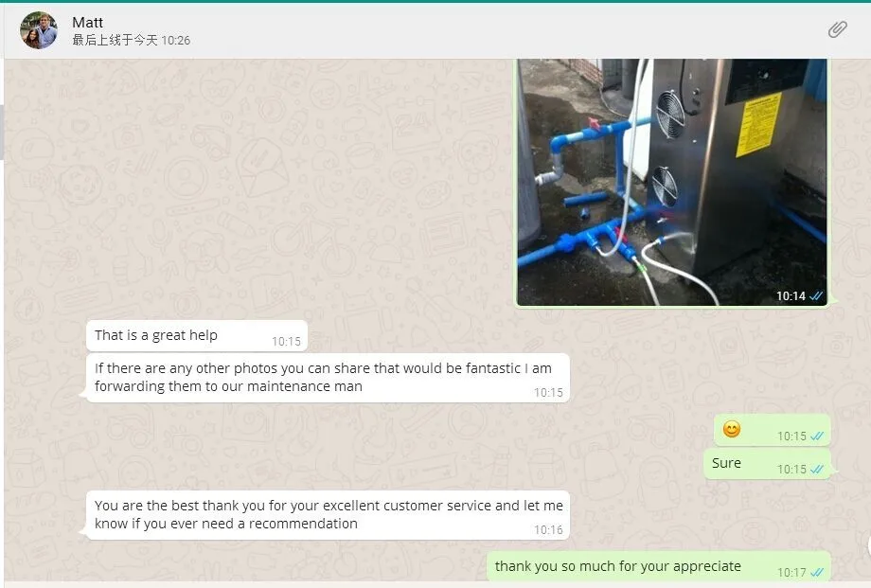This screenshot has width=871, height=588.
Task: Click the smiley emoji message
Action: click(x=732, y=429)
